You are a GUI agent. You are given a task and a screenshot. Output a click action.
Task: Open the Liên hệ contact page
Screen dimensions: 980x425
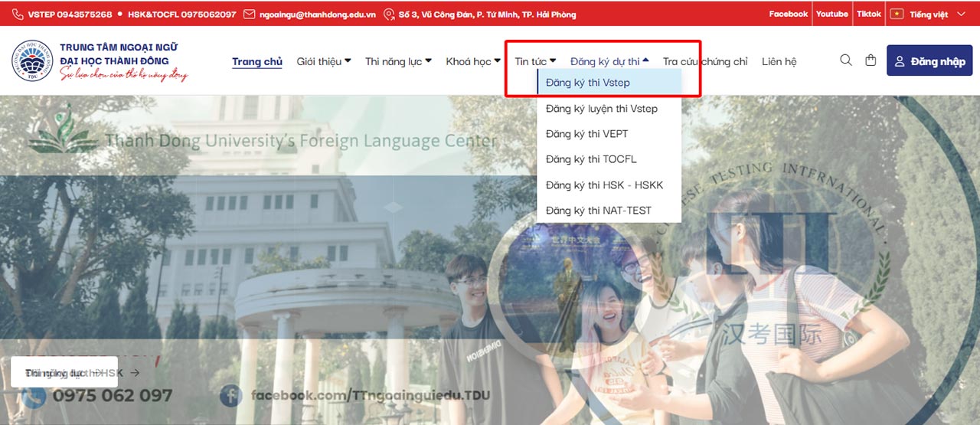pyautogui.click(x=779, y=61)
